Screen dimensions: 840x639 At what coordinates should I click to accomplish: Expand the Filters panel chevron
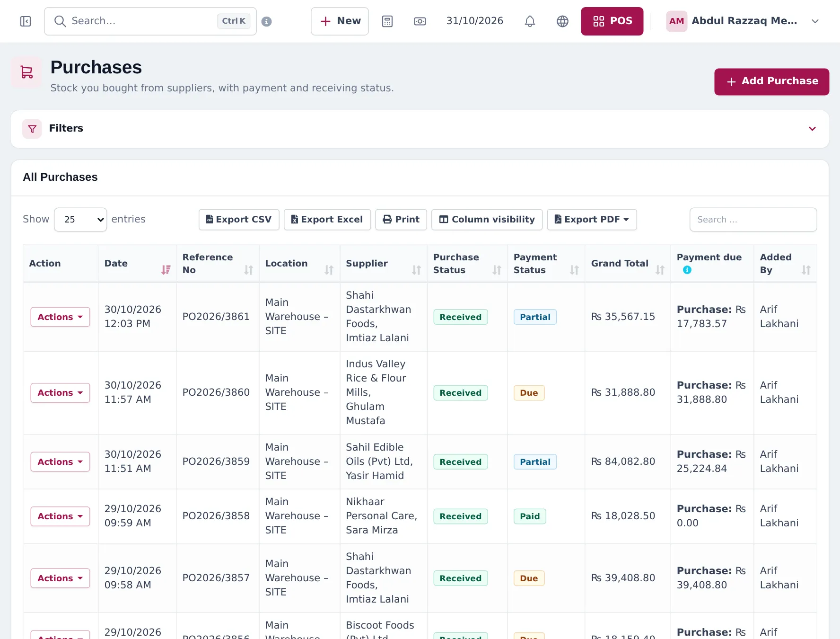(812, 129)
